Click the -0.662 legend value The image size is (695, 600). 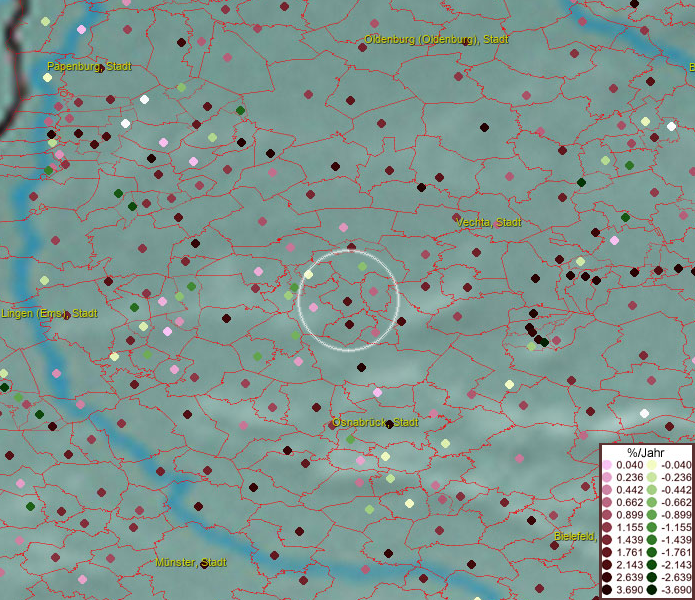tap(676, 503)
